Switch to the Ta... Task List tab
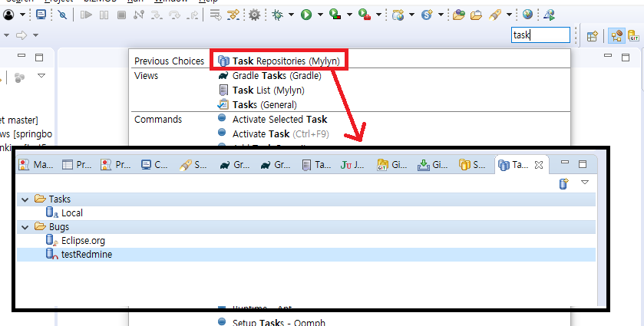Image resolution: width=644 pixels, height=326 pixels. pyautogui.click(x=316, y=165)
